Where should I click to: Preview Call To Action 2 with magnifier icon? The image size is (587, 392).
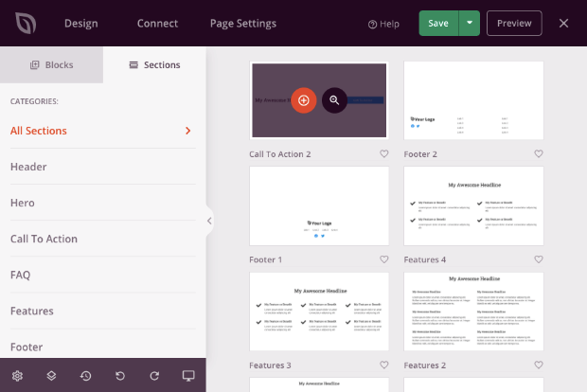point(334,100)
